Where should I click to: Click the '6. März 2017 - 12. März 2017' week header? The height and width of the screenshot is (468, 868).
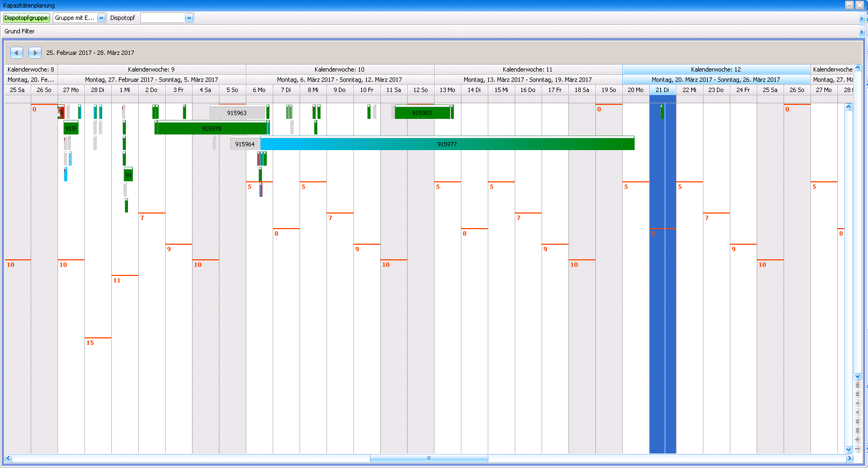[339, 80]
